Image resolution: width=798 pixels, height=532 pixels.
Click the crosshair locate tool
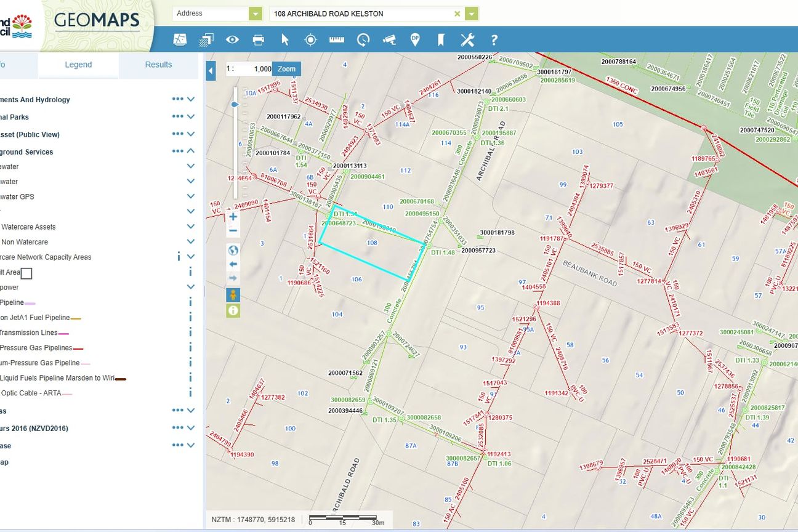point(311,40)
